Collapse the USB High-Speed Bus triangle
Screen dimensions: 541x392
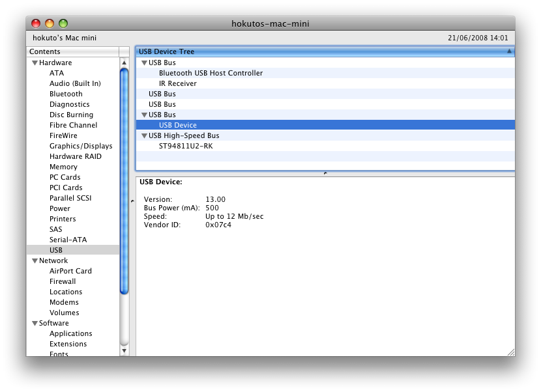click(145, 136)
